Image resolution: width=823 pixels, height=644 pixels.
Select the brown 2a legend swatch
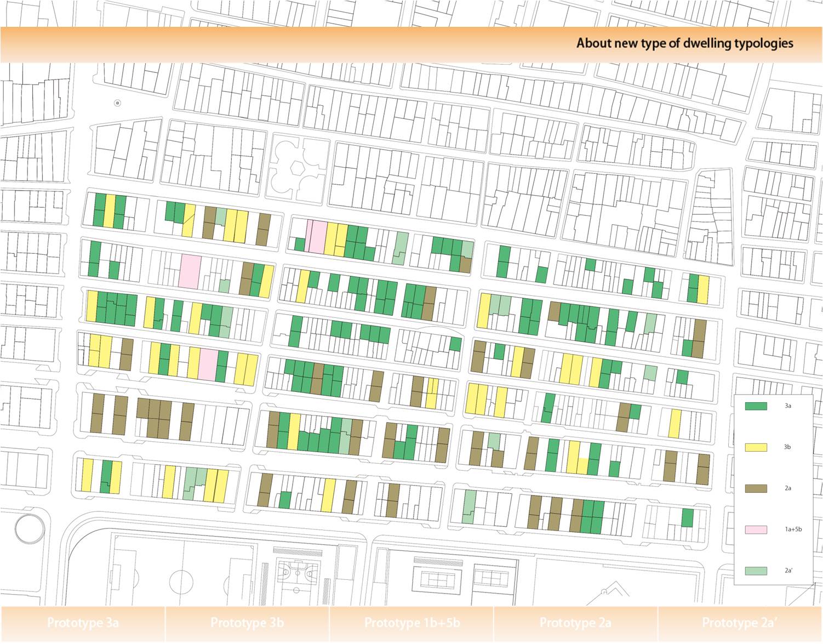tap(756, 488)
